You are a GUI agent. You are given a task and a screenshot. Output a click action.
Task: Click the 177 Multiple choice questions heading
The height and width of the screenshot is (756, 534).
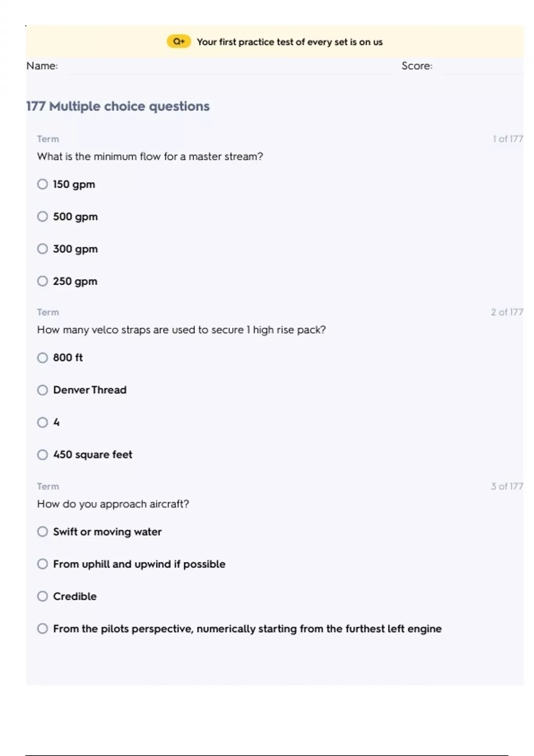pyautogui.click(x=118, y=106)
